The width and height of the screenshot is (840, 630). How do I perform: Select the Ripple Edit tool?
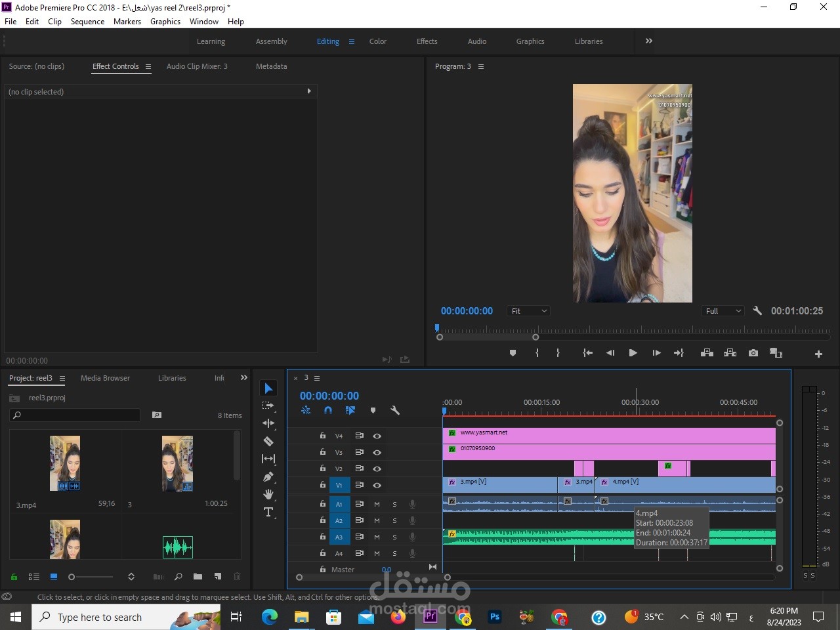[x=268, y=423]
